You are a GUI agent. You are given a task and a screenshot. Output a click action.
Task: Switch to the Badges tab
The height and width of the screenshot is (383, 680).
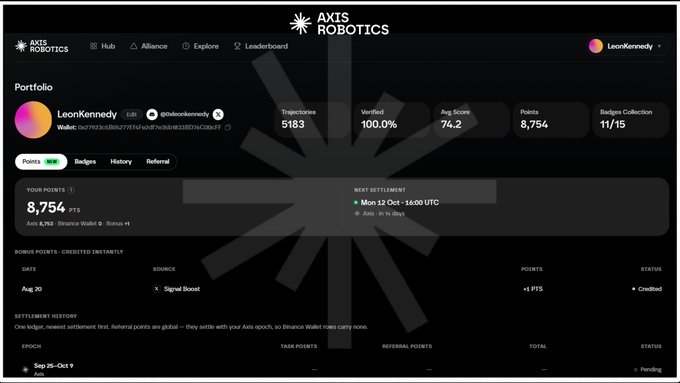click(85, 161)
